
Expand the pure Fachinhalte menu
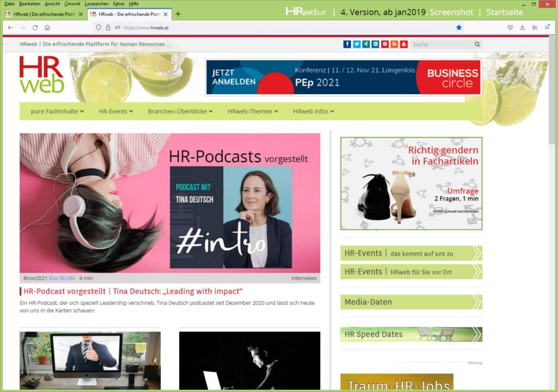point(57,112)
